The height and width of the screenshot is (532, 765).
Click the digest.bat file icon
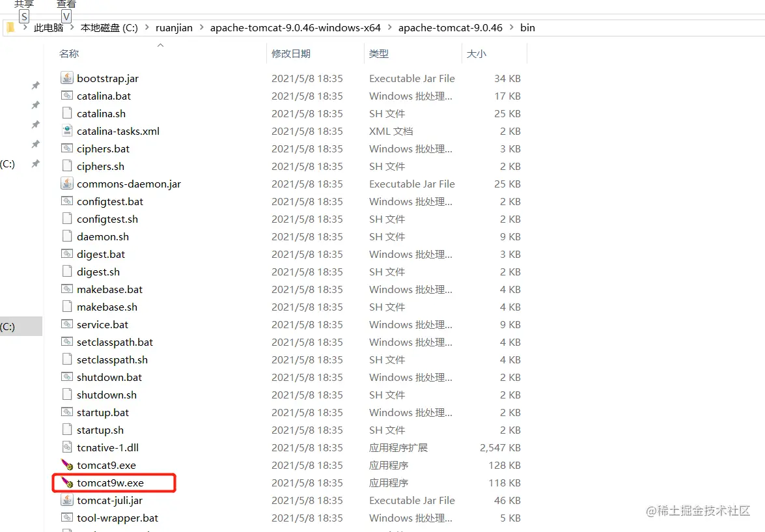67,254
